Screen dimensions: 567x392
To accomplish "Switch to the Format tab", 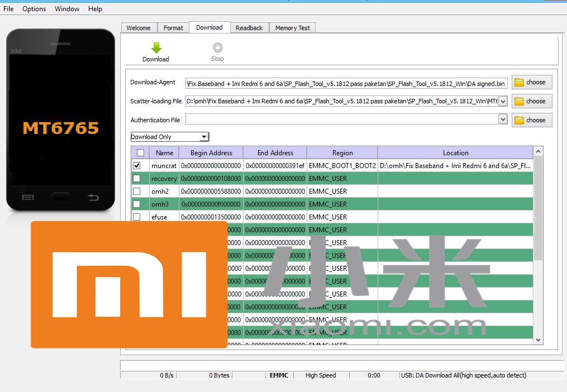I will point(173,28).
